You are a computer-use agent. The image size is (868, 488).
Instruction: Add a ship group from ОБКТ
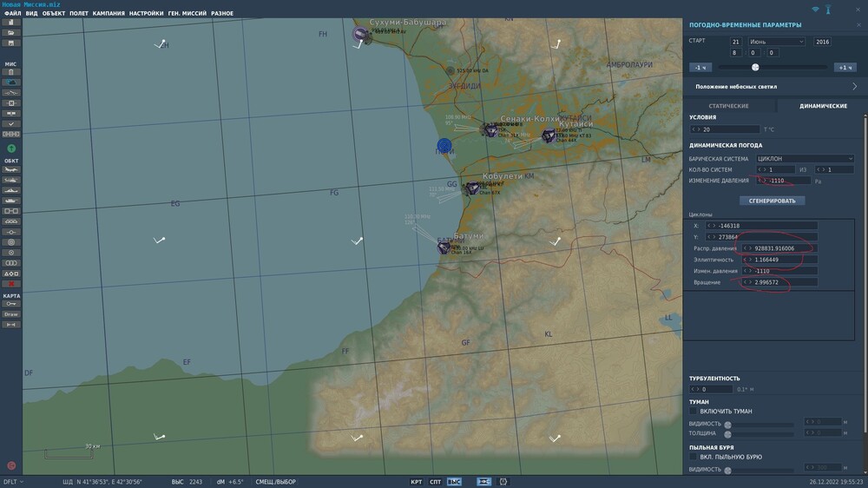(x=11, y=190)
